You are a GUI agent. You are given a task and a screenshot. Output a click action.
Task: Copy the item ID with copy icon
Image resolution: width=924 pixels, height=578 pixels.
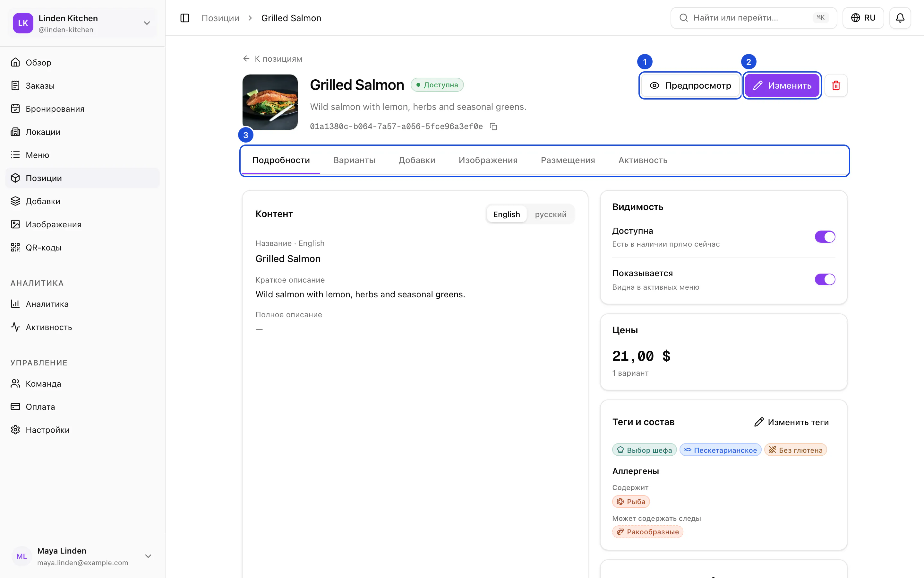tap(493, 127)
